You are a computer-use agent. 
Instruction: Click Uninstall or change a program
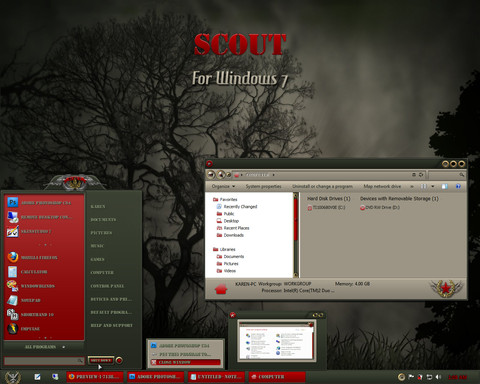click(x=322, y=186)
